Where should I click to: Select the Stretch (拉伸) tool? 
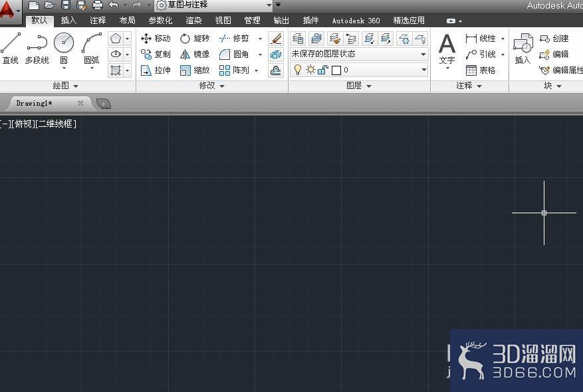pyautogui.click(x=156, y=70)
